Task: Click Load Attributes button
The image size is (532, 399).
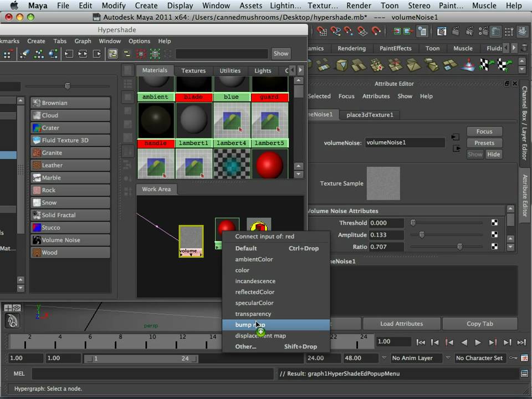Action: pyautogui.click(x=401, y=324)
